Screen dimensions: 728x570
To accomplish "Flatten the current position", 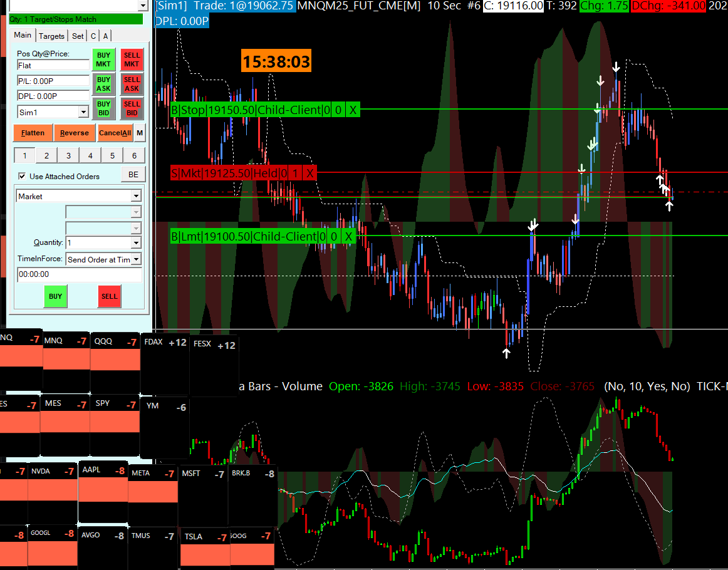I will (33, 133).
